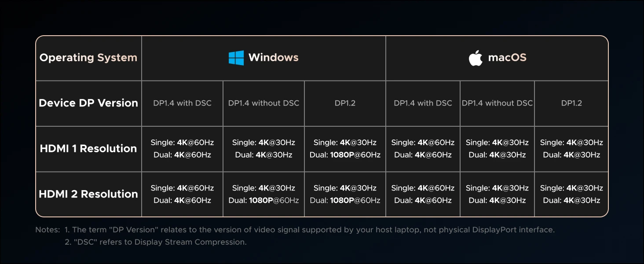Click the Windows logo icon

pyautogui.click(x=236, y=58)
